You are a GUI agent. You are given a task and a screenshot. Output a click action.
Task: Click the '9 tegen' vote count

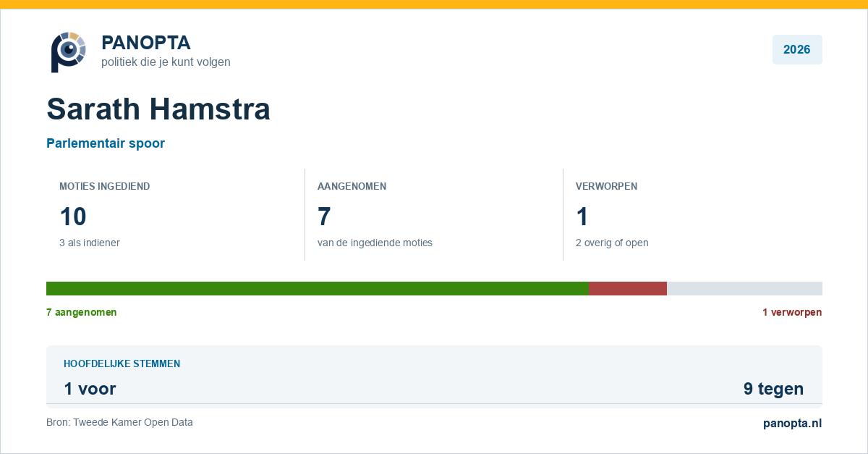(773, 389)
